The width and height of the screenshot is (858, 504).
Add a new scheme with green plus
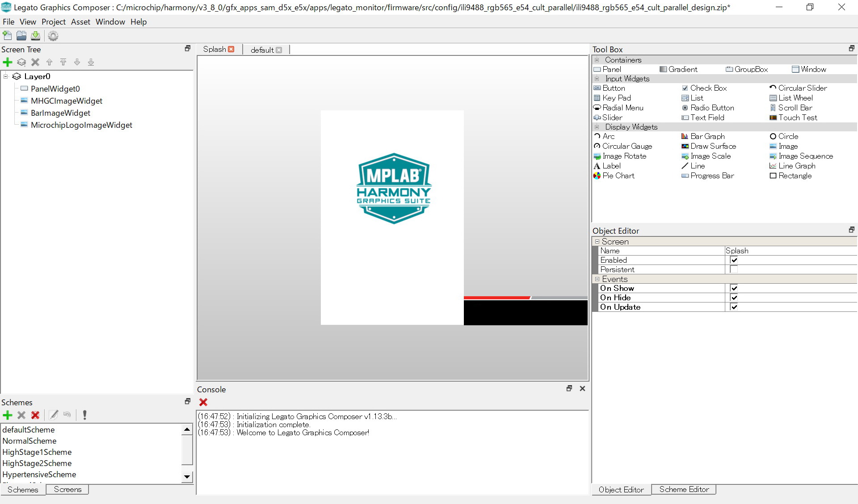tap(8, 415)
